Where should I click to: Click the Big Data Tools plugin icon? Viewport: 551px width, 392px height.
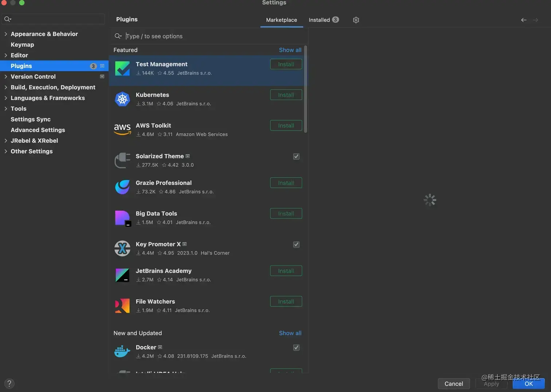123,218
